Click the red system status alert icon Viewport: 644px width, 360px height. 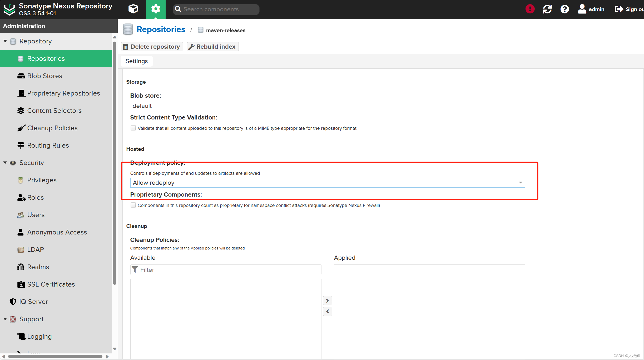[x=530, y=9]
